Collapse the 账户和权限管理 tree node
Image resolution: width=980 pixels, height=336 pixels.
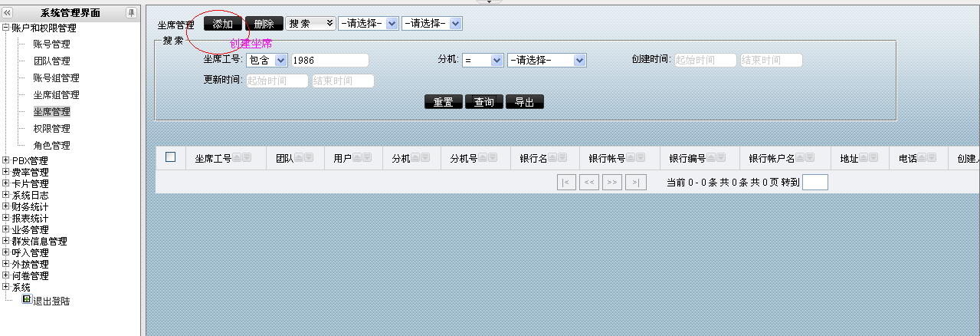(6, 28)
